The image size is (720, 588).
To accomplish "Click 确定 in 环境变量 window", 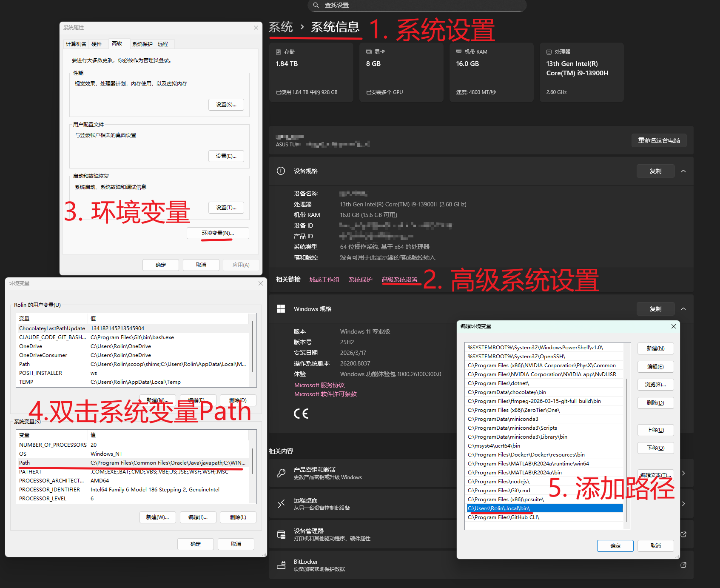I will (x=196, y=544).
